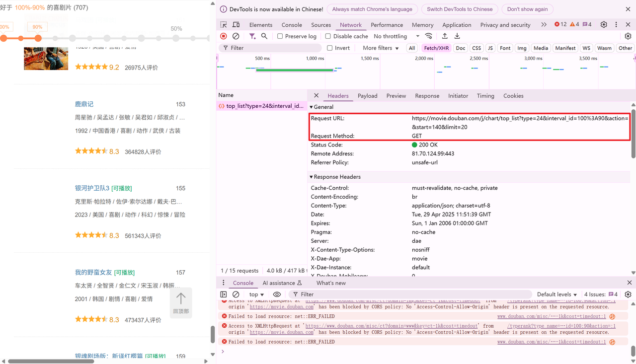This screenshot has width=636, height=364.
Task: Filter requests by CSS type
Action: point(477,48)
